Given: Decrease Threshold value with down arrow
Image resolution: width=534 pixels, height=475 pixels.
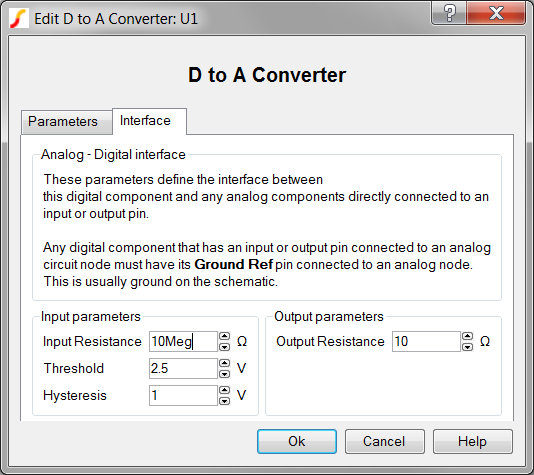Looking at the screenshot, I should [224, 374].
